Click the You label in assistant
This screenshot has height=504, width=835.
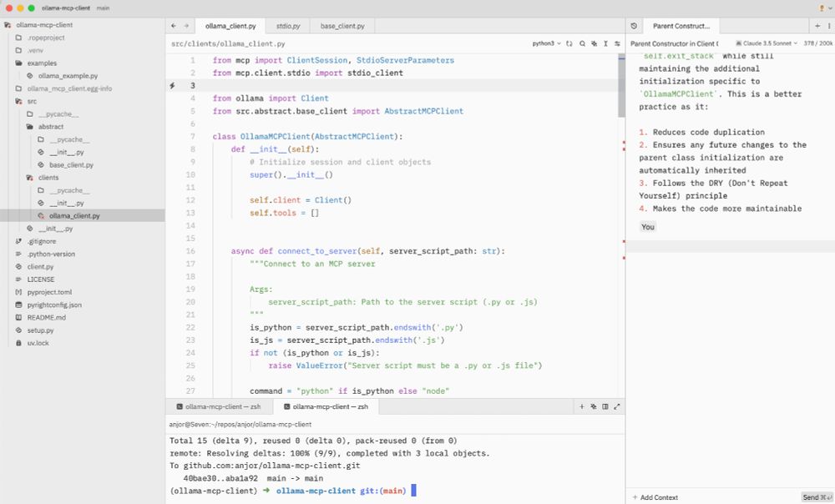[x=648, y=227]
